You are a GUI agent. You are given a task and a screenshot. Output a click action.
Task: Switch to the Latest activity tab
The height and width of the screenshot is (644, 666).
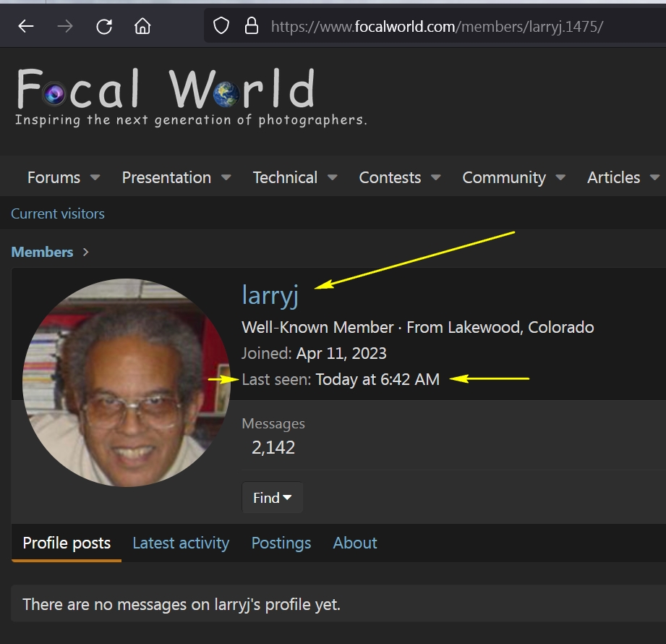(181, 543)
